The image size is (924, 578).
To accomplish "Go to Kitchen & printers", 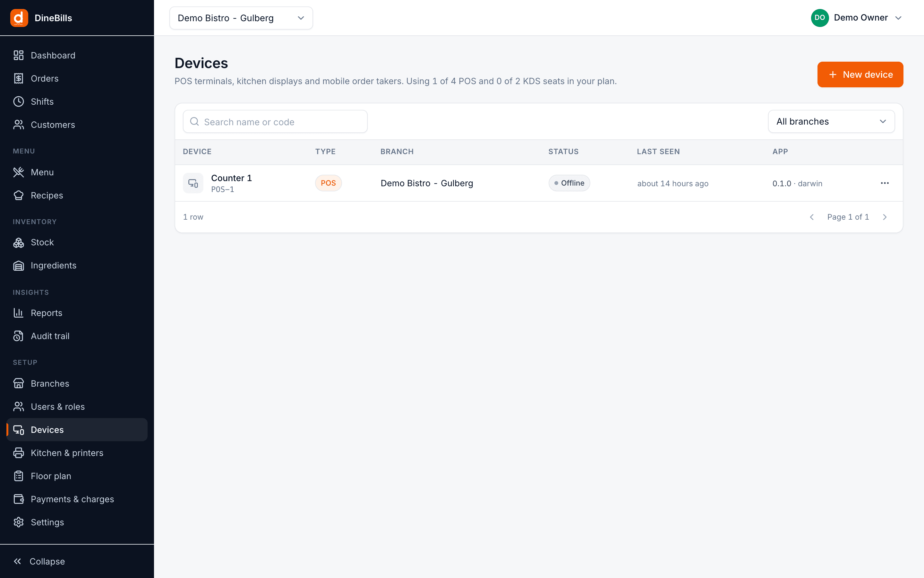I will (x=77, y=453).
